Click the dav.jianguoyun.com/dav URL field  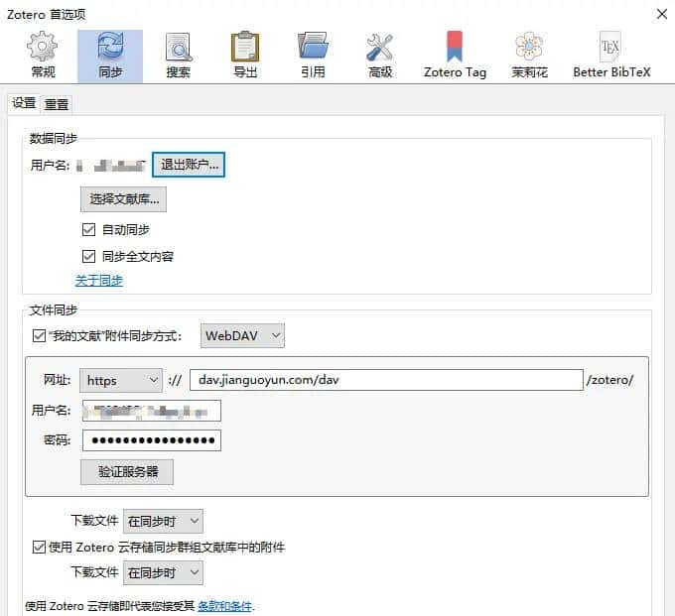point(386,380)
